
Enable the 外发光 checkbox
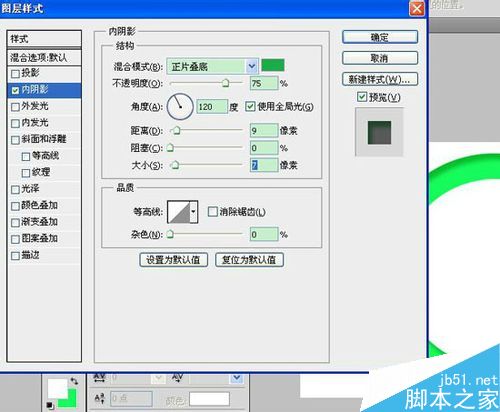[x=15, y=107]
